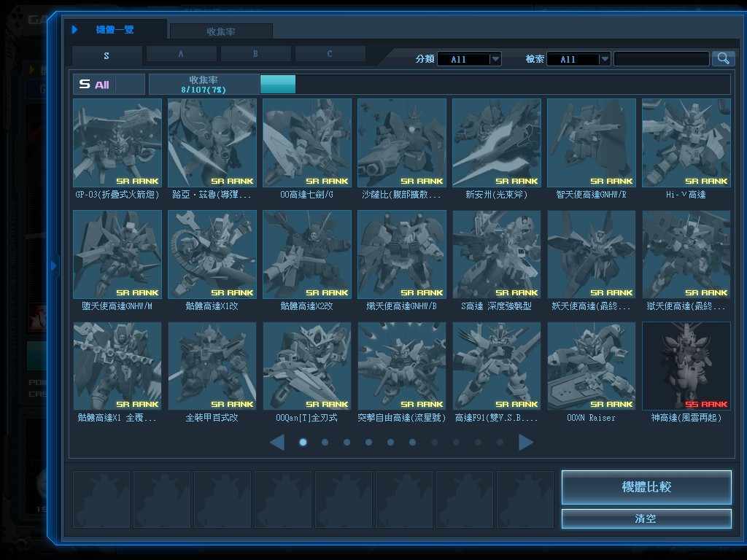747x560 pixels.
Task: Select GP-03(折疊式火箭炮) unit thumbnail
Action: pyautogui.click(x=117, y=143)
